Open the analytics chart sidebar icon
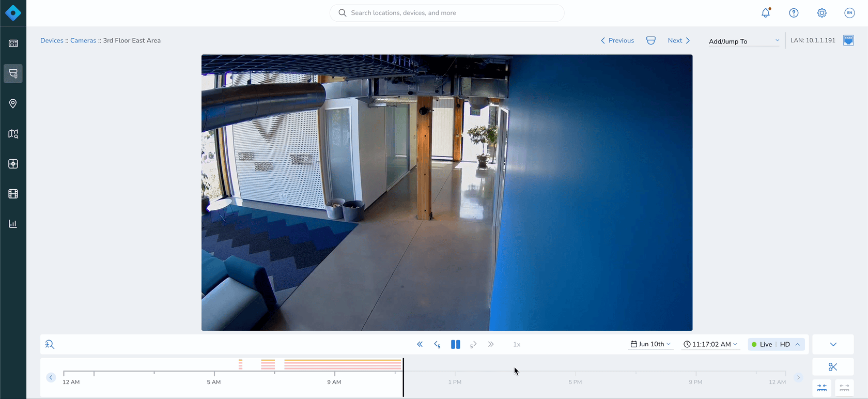868x399 pixels. (x=13, y=224)
